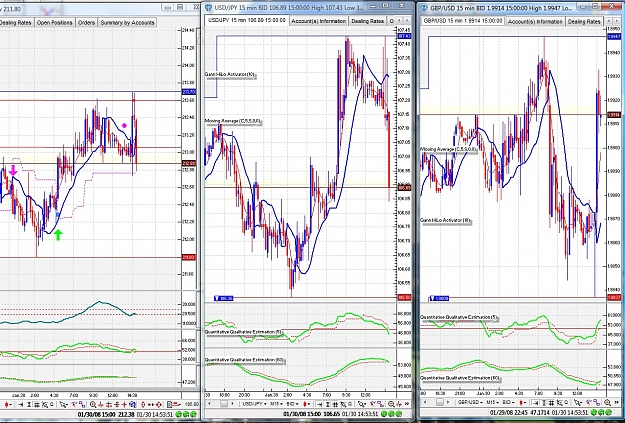Click magenta down arrow signal on left chart
The height and width of the screenshot is (423, 625).
click(x=13, y=170)
